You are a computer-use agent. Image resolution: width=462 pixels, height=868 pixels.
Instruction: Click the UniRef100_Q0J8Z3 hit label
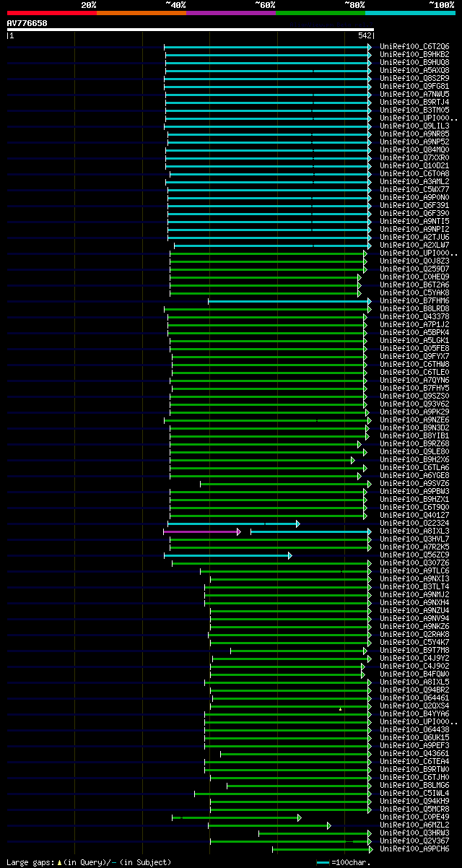tap(415, 261)
